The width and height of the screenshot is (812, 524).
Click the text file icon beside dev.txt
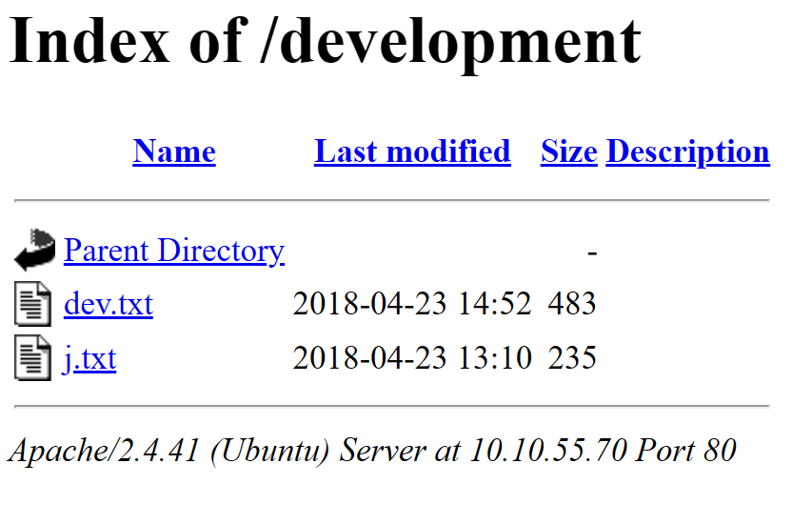pos(32,305)
